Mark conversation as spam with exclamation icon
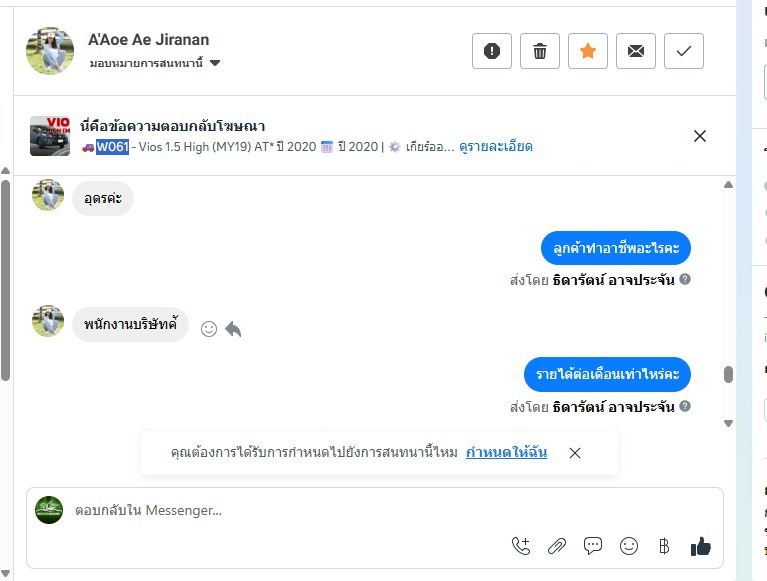This screenshot has height=581, width=767. click(492, 51)
